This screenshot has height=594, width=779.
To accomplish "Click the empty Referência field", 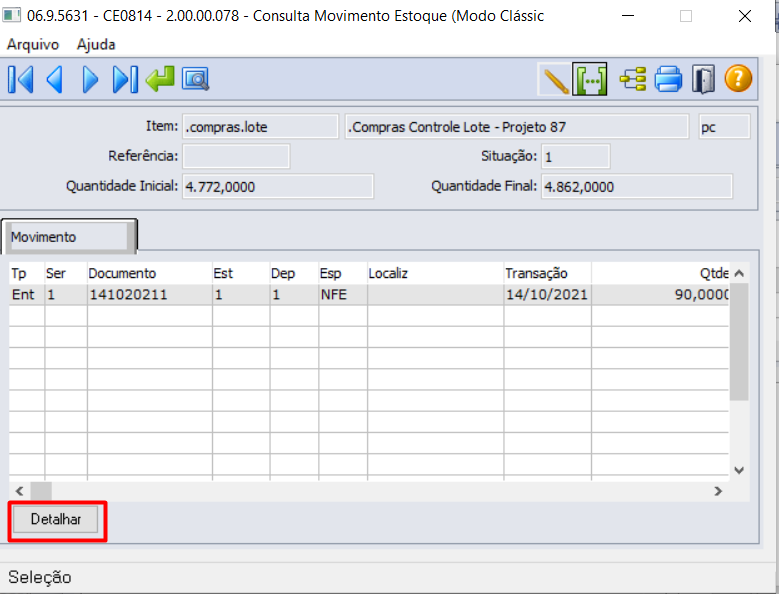I will tap(236, 156).
